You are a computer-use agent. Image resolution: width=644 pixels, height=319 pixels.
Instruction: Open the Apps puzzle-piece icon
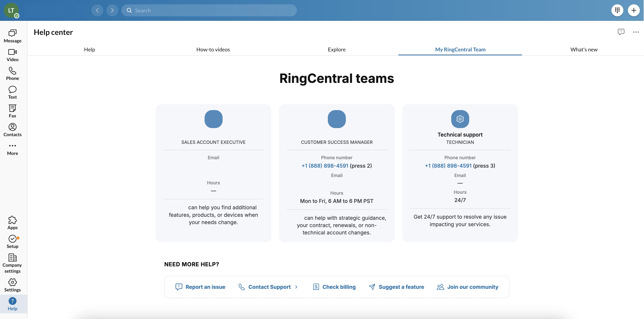[13, 222]
